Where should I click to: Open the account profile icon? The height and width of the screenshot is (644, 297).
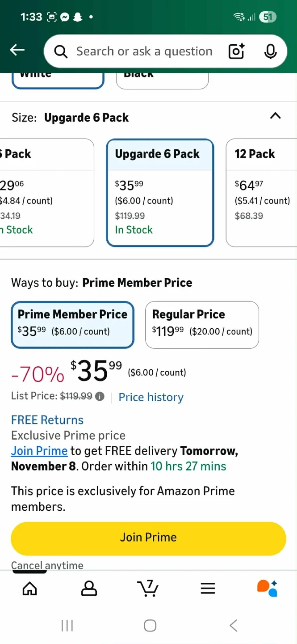point(89,588)
